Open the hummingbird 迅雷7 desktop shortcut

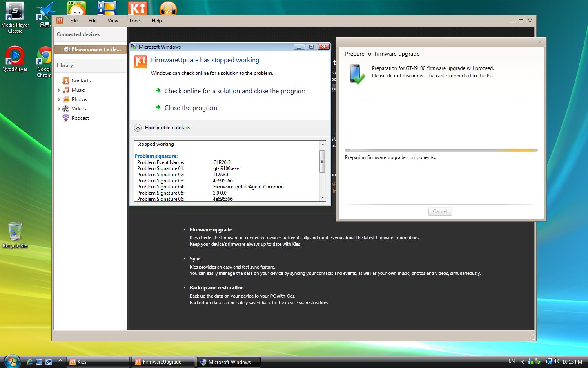(x=45, y=15)
